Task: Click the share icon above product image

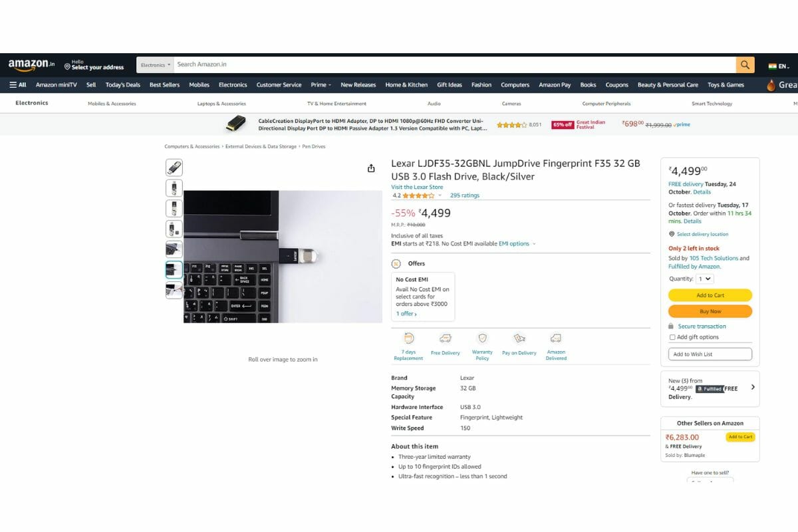Action: [371, 168]
